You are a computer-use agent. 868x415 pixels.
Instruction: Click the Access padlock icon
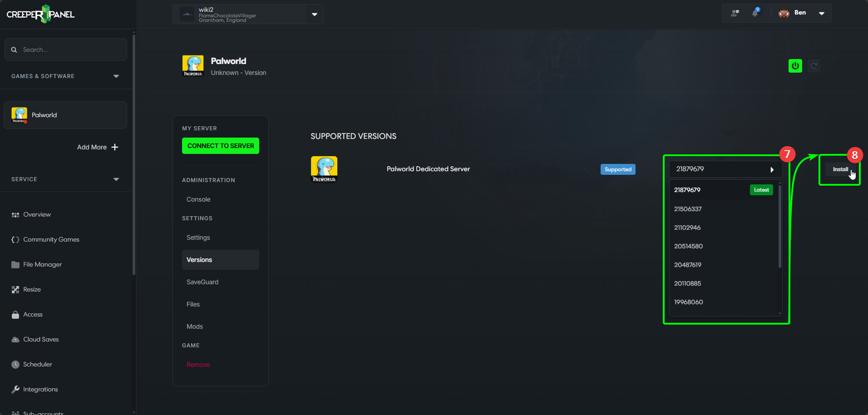tap(15, 314)
